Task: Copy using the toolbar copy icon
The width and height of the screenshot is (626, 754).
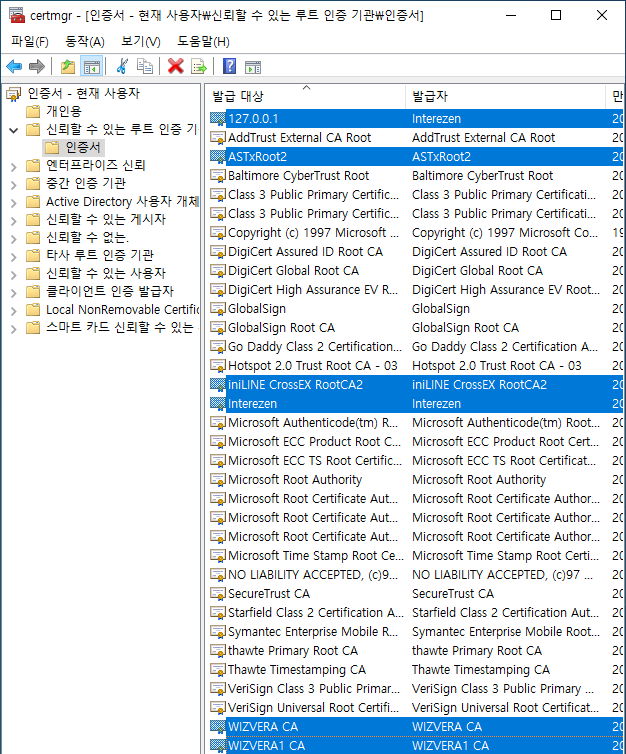Action: tap(144, 66)
